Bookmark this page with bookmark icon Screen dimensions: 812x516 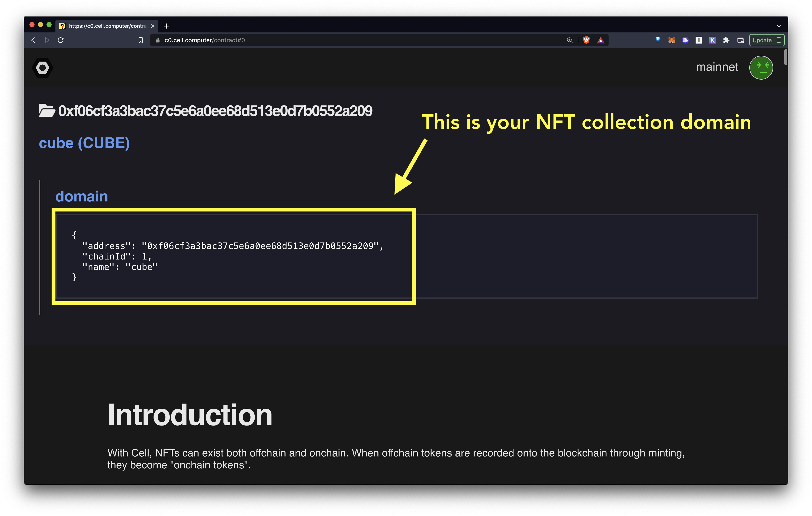(141, 40)
